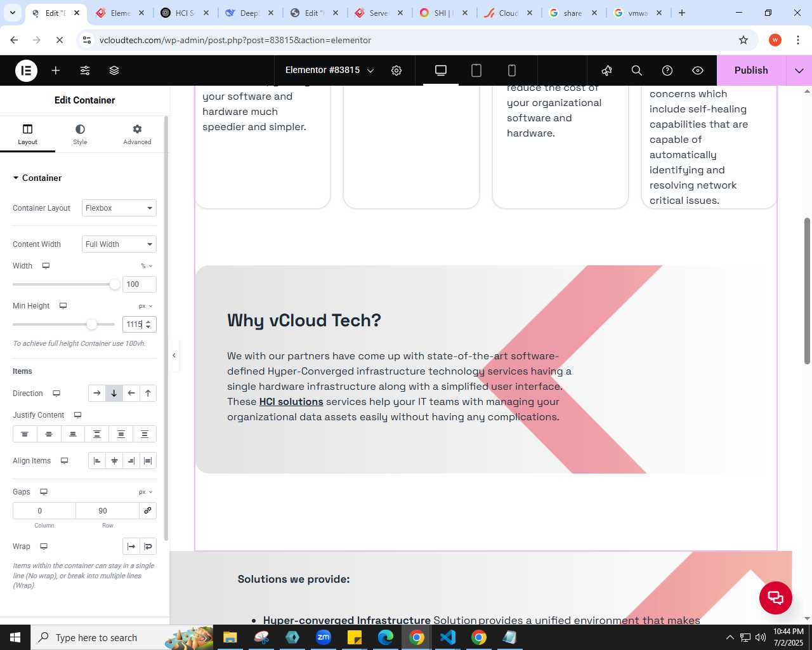812x650 pixels.
Task: Open What's New megaphone icon
Action: coord(606,70)
